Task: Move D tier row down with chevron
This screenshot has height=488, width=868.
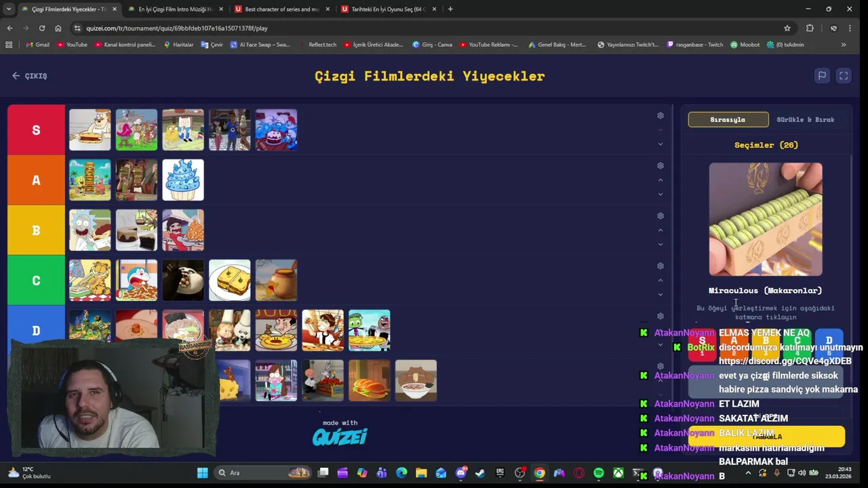Action: [x=660, y=344]
